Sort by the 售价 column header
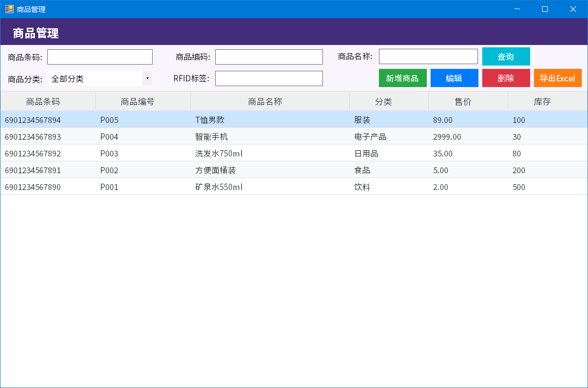The width and height of the screenshot is (588, 388). point(468,101)
